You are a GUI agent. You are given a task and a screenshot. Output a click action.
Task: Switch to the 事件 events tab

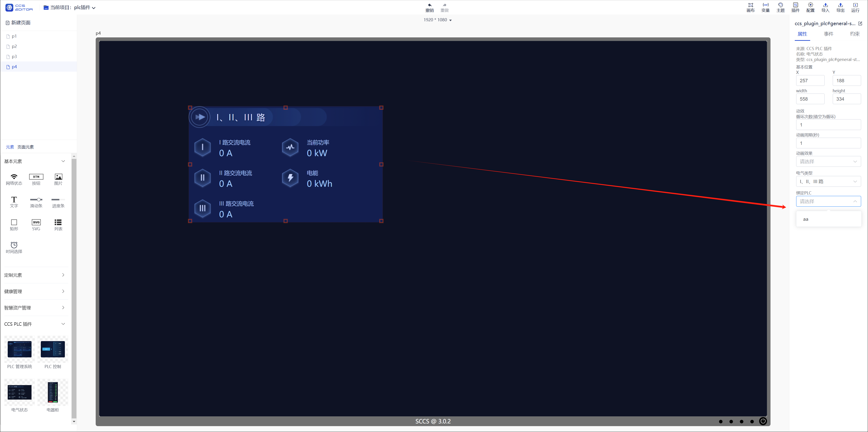point(828,34)
